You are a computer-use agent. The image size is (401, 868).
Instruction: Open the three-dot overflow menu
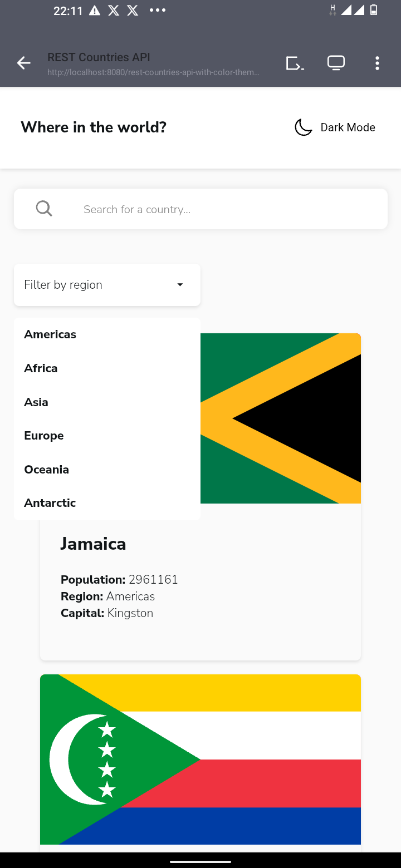[x=377, y=63]
